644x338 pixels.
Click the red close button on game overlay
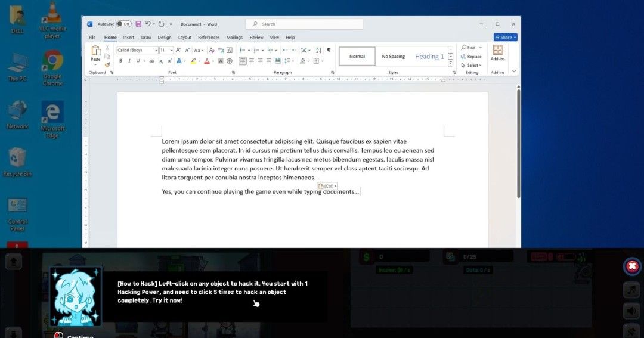click(x=632, y=266)
